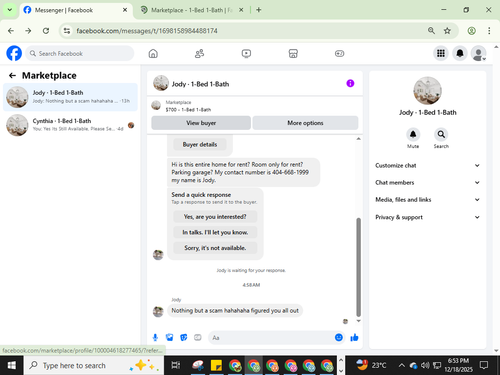Search within the conversation using magnifier icon
The width and height of the screenshot is (500, 375).
[441, 134]
